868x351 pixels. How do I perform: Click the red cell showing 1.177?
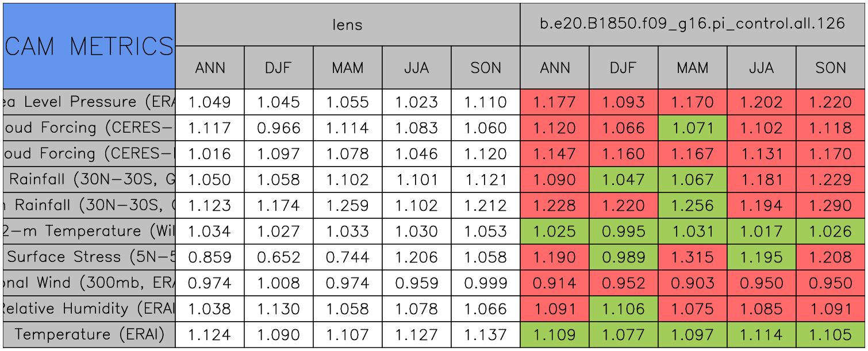[x=555, y=102]
